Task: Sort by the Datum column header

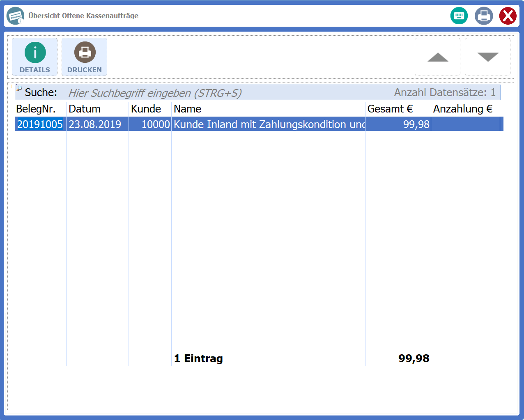Action: pos(85,109)
